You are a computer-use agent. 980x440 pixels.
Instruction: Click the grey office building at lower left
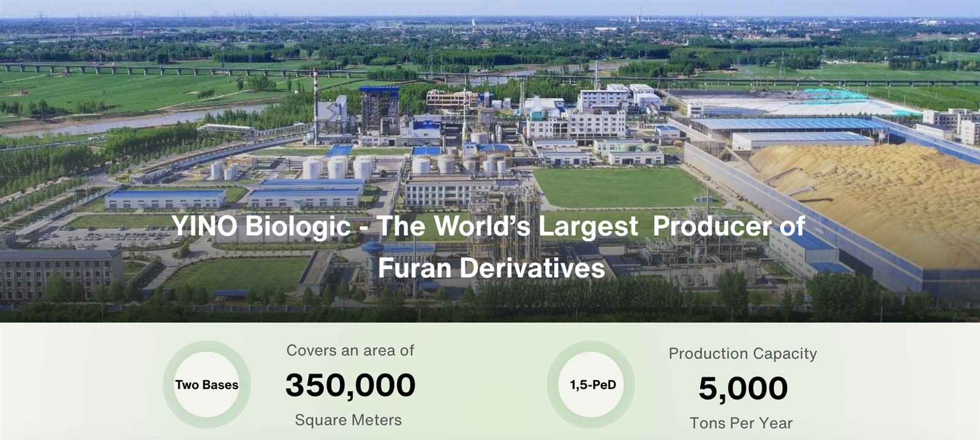tap(61, 273)
